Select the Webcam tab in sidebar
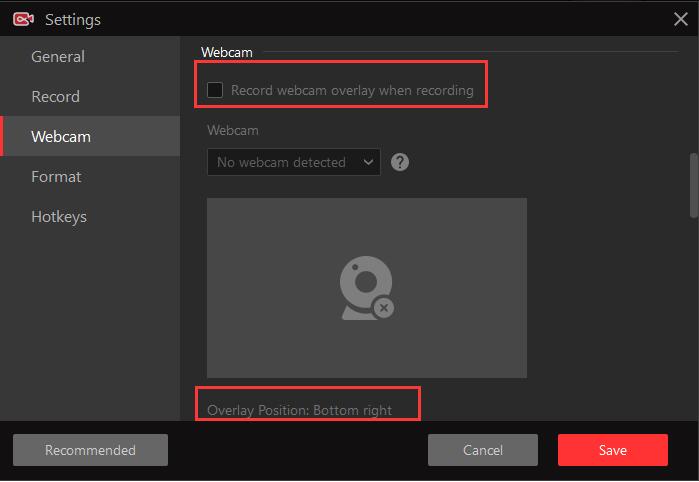699x482 pixels. click(x=61, y=137)
